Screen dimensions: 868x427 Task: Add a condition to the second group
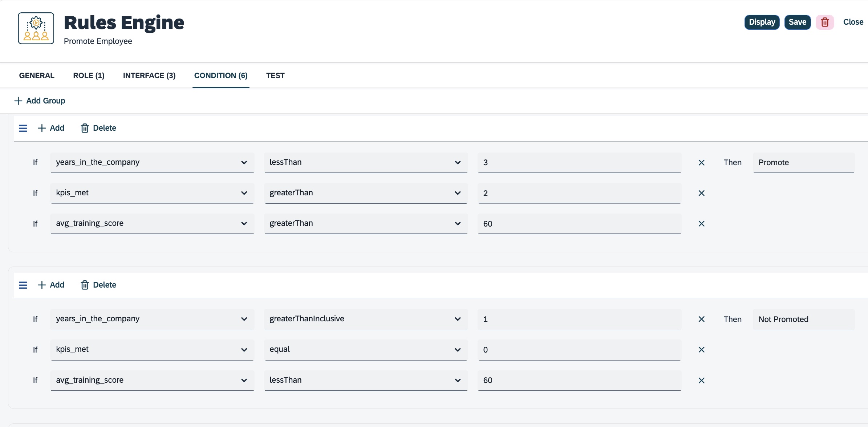pos(51,285)
